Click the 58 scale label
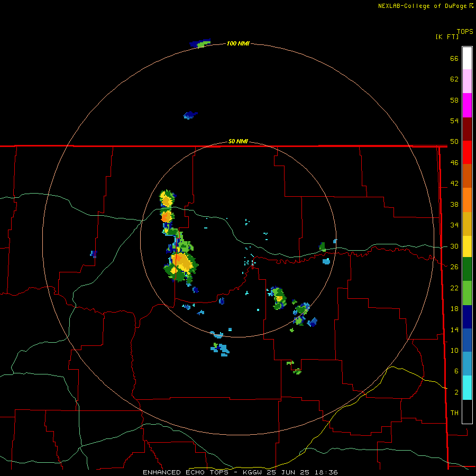 point(454,100)
